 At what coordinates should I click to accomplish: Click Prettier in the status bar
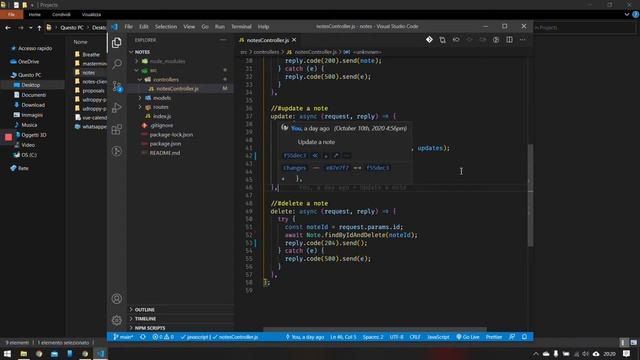pyautogui.click(x=494, y=337)
